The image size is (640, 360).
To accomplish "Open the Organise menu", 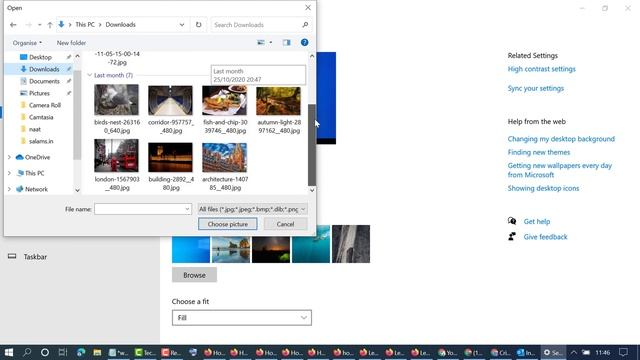I will (27, 42).
